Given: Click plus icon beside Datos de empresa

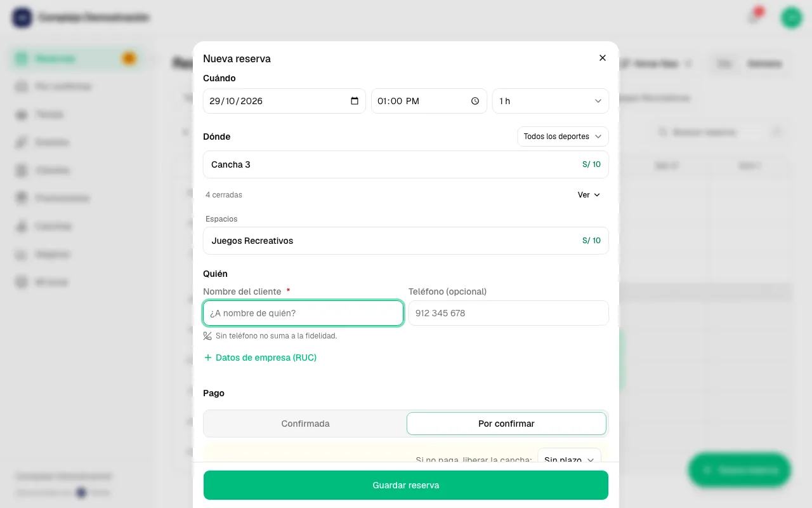Looking at the screenshot, I should [207, 358].
